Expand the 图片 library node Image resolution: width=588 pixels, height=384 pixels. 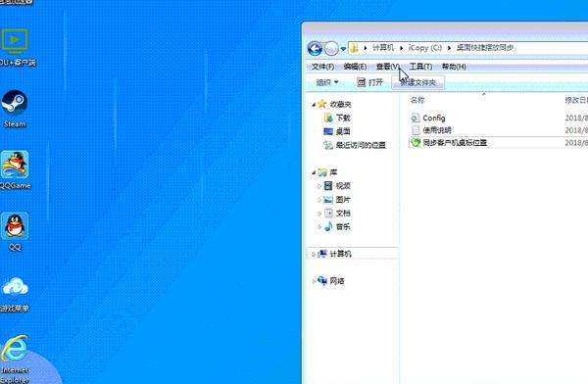[x=319, y=200]
